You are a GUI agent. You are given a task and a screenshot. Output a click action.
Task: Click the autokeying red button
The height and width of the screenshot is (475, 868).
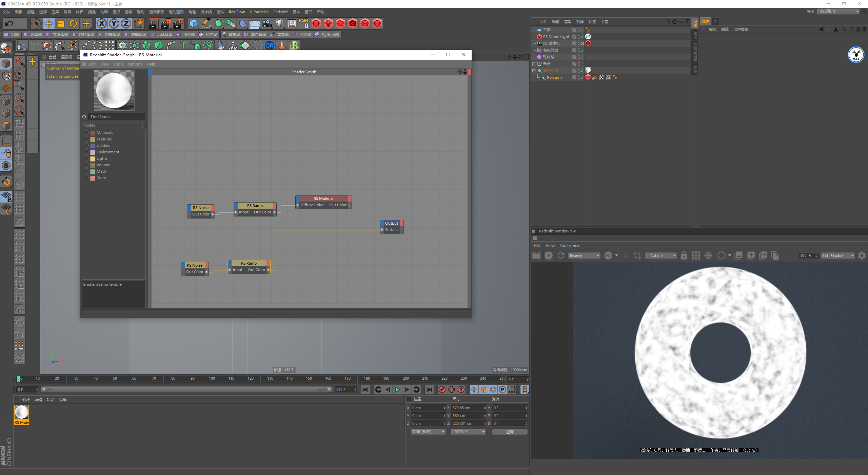451,389
